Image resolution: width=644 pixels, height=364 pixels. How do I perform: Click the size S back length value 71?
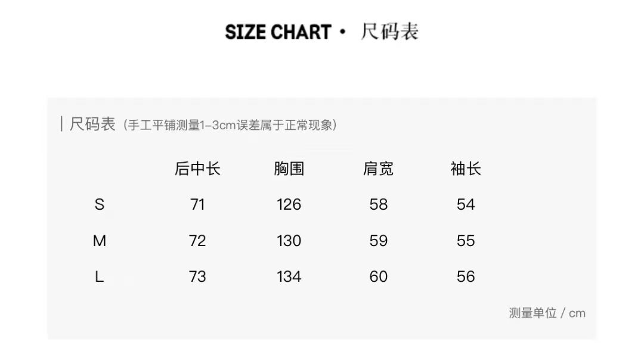197,204
